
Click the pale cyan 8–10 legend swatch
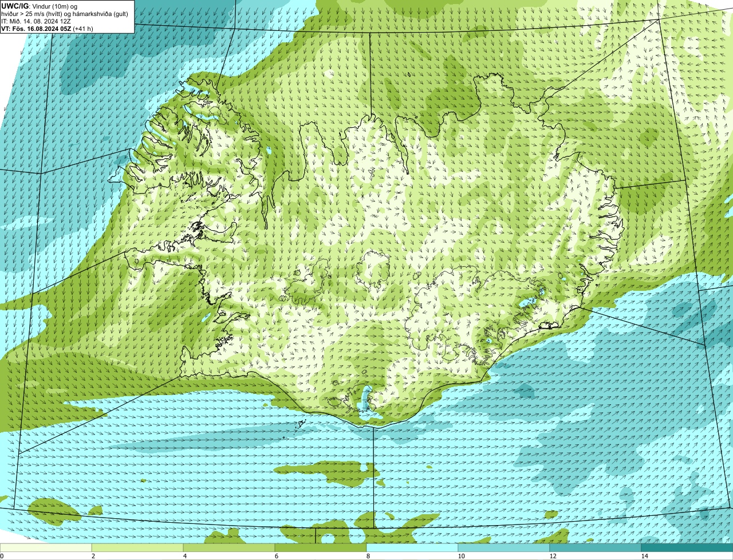click(x=412, y=547)
